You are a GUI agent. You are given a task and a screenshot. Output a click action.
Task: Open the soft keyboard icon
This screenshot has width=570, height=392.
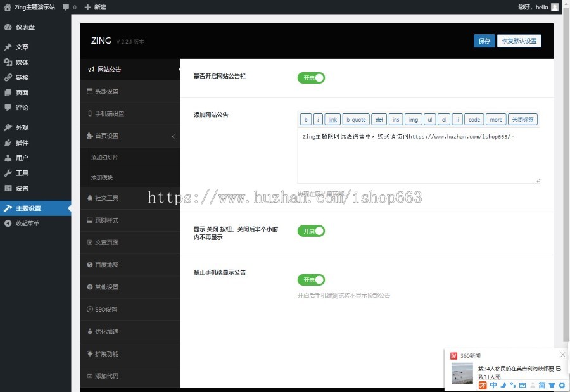522,385
